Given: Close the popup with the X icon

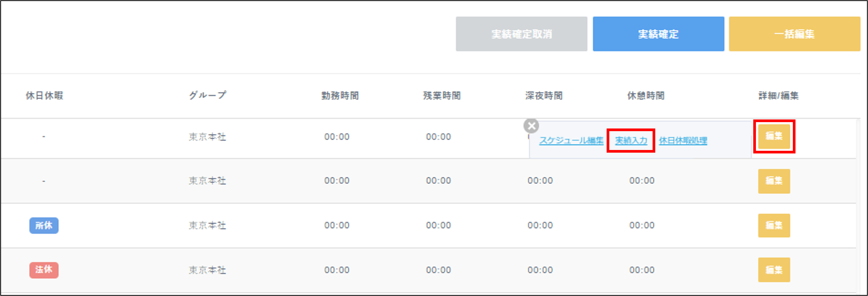Looking at the screenshot, I should (x=531, y=126).
